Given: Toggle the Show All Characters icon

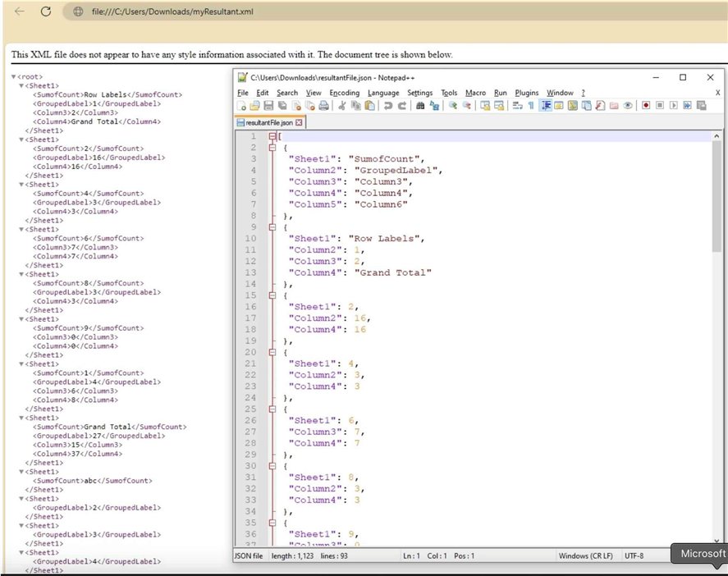Looking at the screenshot, I should [529, 107].
